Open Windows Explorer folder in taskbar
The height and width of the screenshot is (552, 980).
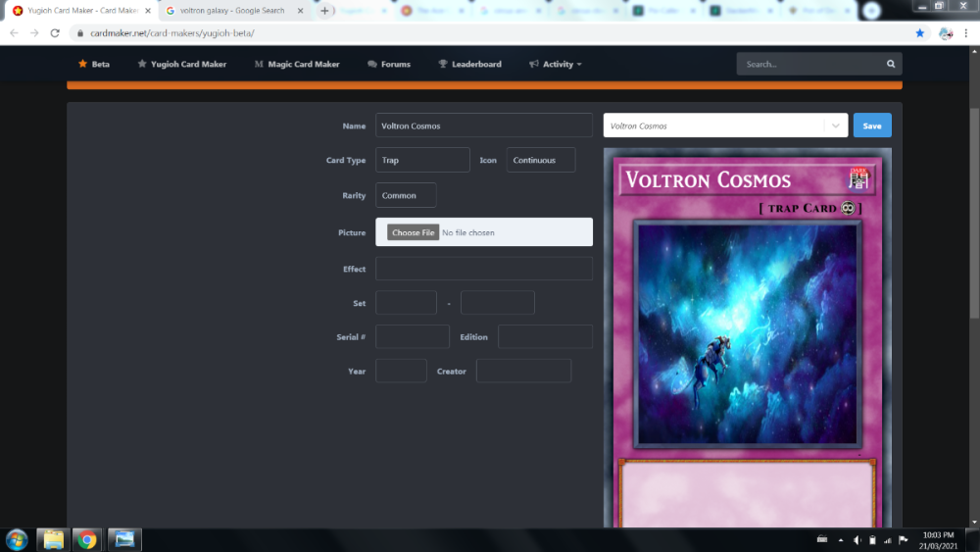click(53, 539)
